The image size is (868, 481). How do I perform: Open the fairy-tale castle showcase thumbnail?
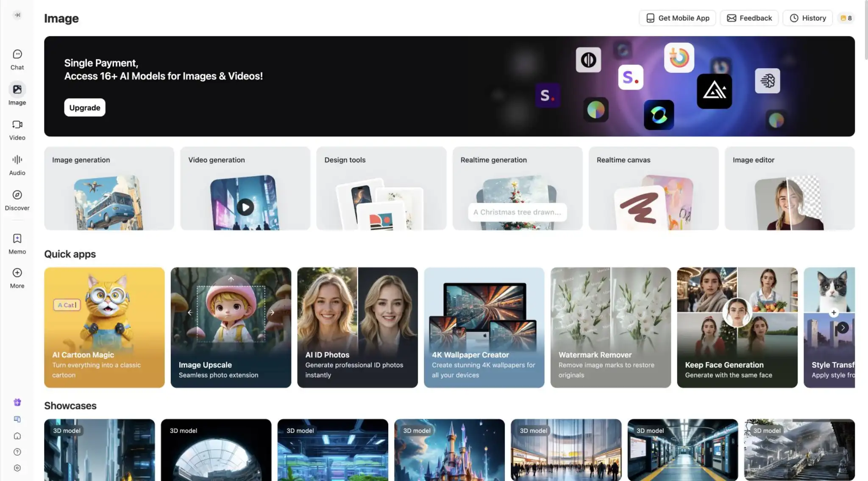tap(449, 450)
